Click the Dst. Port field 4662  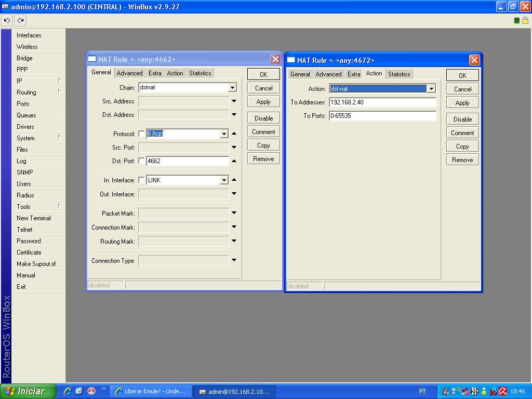[x=188, y=161]
